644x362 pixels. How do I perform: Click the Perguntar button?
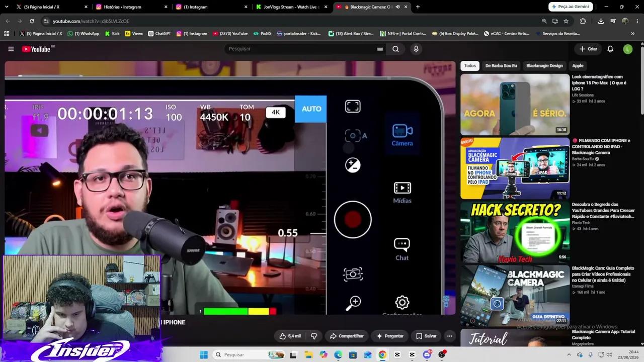coord(390,336)
